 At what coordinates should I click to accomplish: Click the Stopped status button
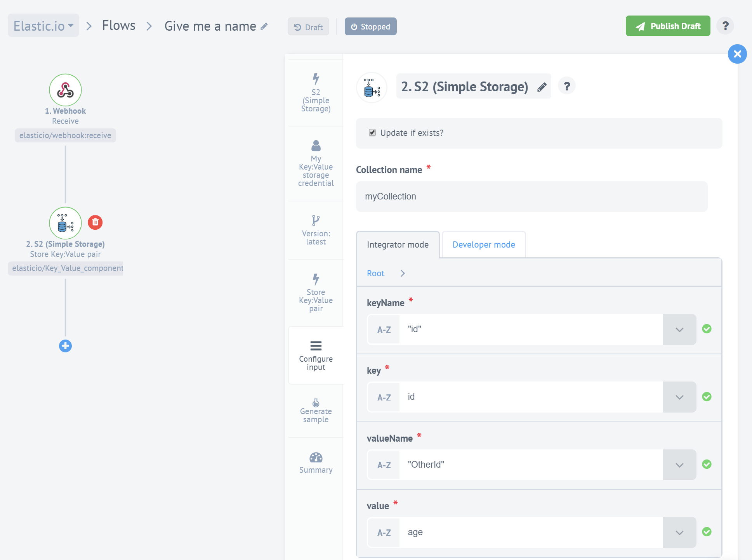(370, 27)
